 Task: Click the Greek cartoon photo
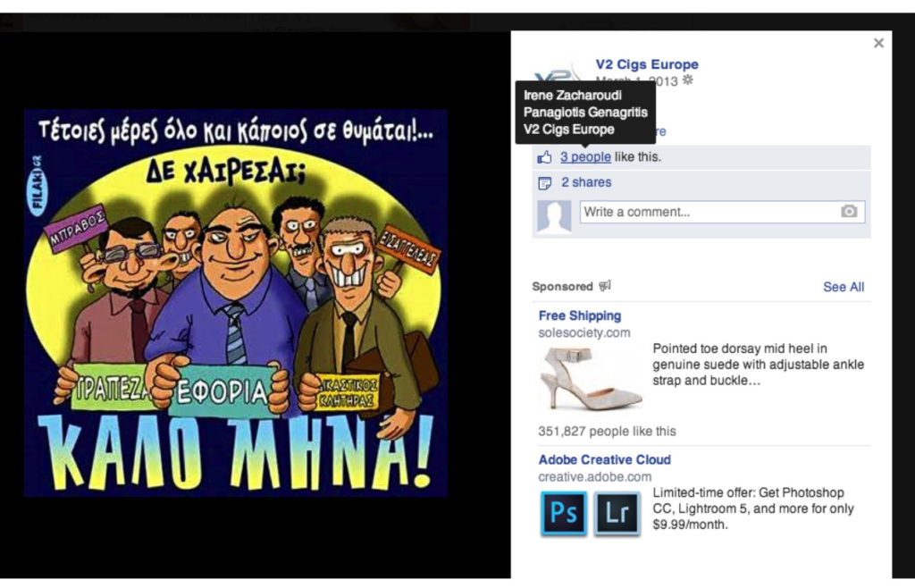(x=236, y=303)
